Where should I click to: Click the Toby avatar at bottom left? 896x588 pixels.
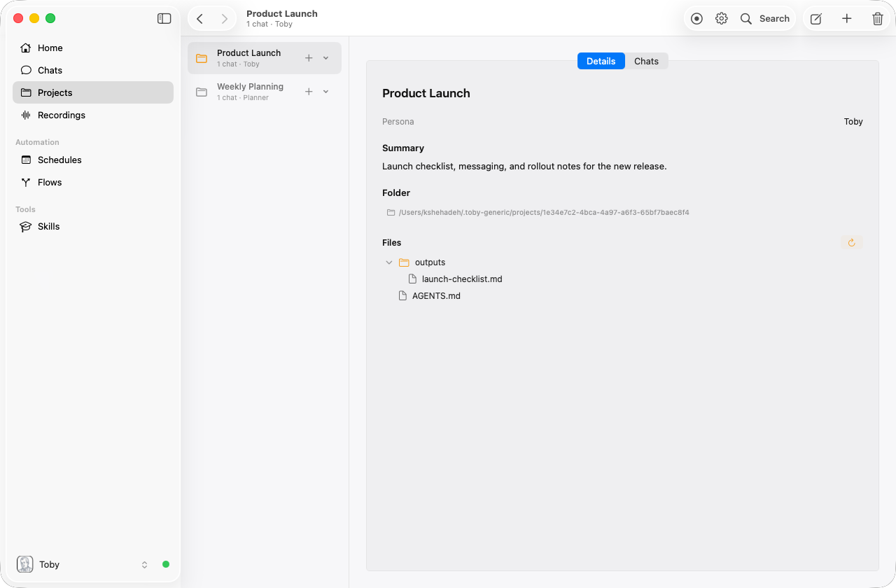(25, 564)
